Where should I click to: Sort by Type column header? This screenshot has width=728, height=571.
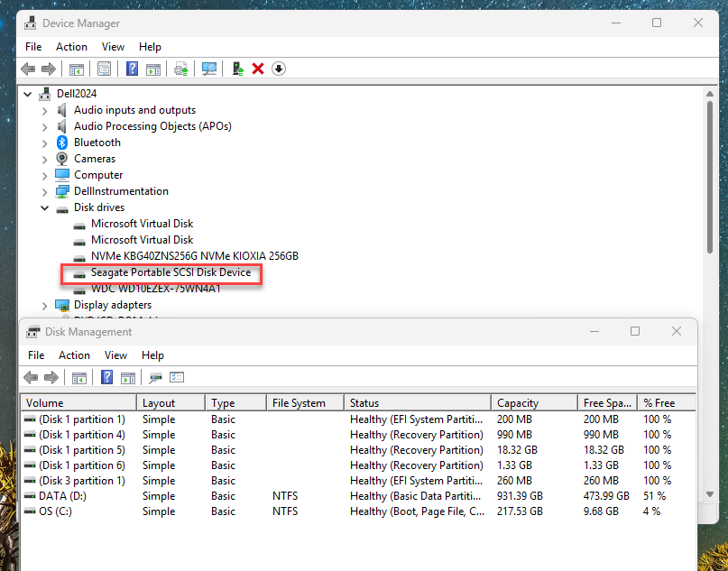(x=235, y=402)
